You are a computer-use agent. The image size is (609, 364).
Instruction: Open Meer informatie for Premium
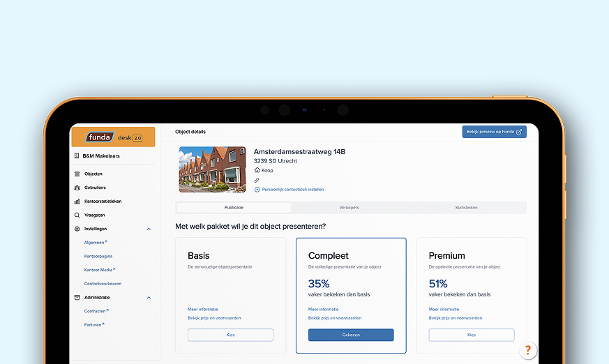(x=444, y=310)
